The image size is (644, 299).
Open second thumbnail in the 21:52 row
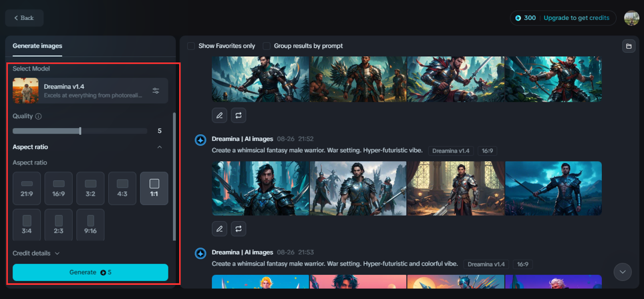[358, 188]
